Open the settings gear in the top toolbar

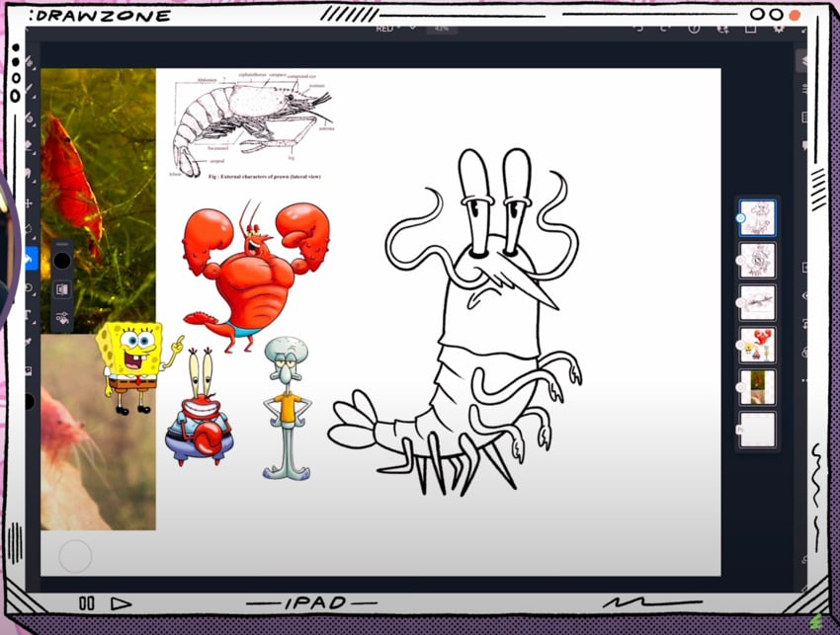click(780, 31)
